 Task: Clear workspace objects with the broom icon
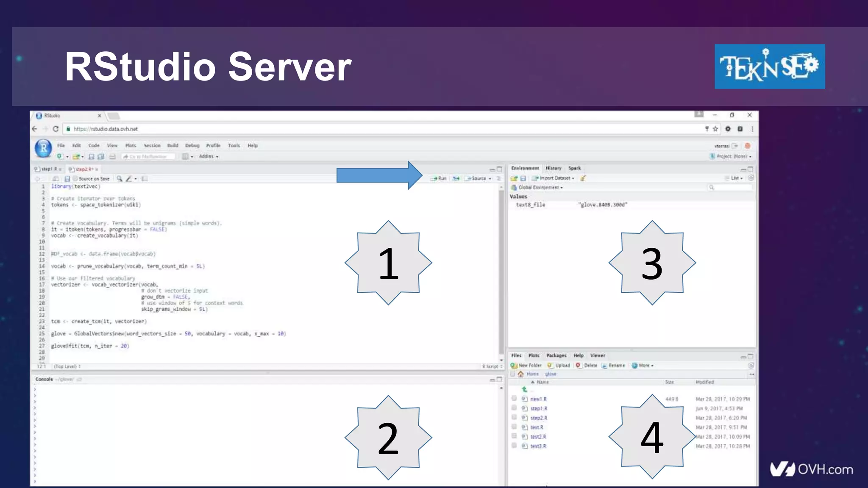point(583,178)
